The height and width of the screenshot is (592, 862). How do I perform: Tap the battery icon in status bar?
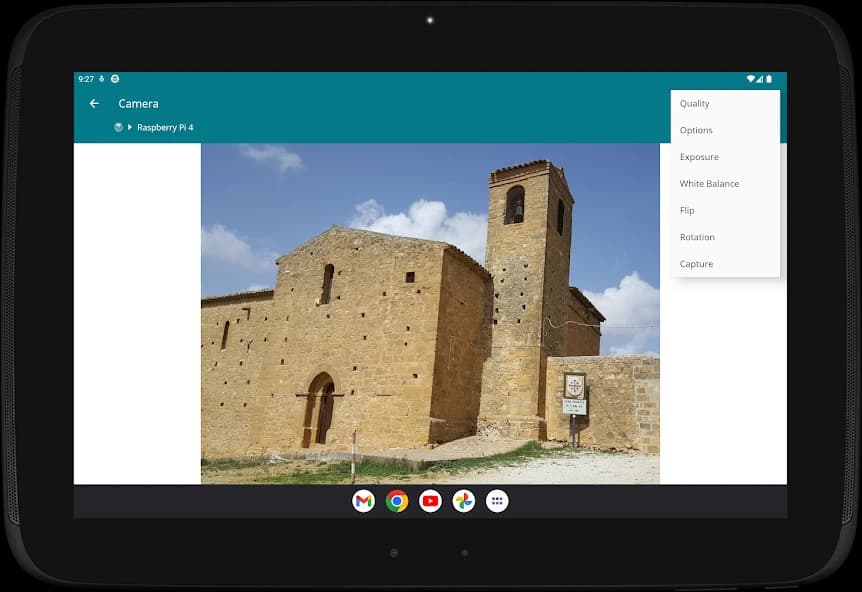[769, 79]
